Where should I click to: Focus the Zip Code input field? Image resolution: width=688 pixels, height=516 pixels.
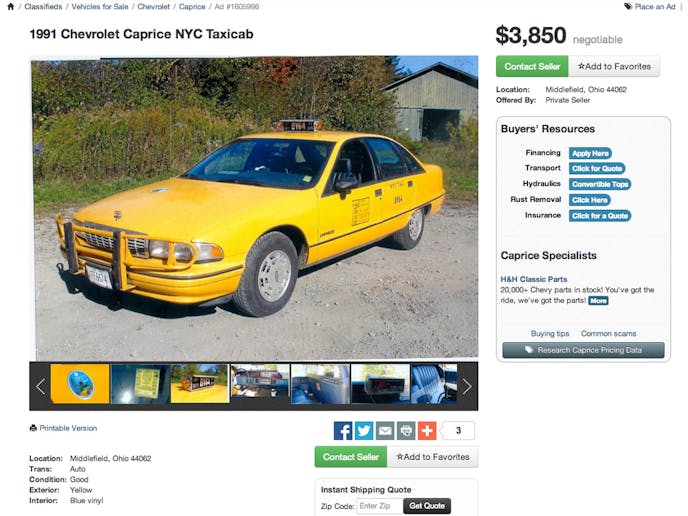tap(380, 506)
